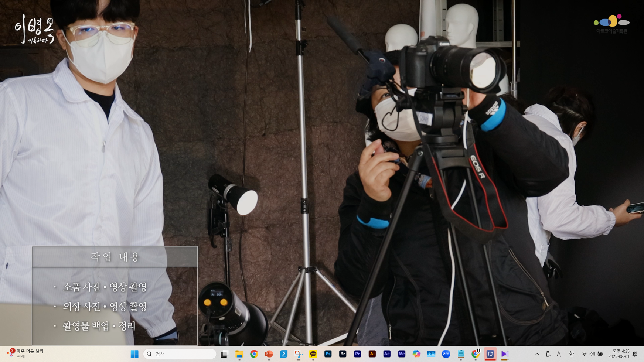The image size is (644, 362).
Task: Open the weather widget showing 매우 더운 날씨
Action: pyautogui.click(x=25, y=354)
